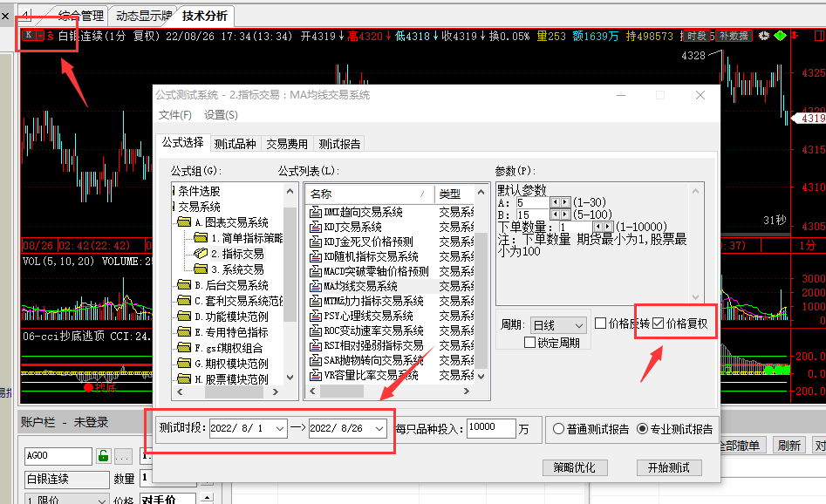Select 普通测试报告 radio button

point(558,429)
